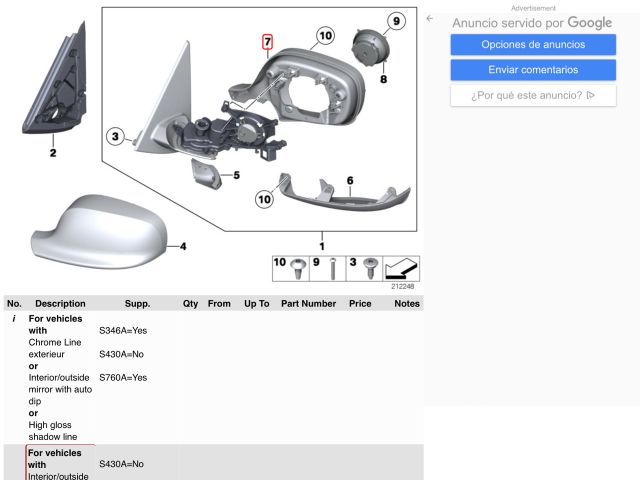Click the arrow direction icon in the legend
This screenshot has width=640, height=480.
401,268
